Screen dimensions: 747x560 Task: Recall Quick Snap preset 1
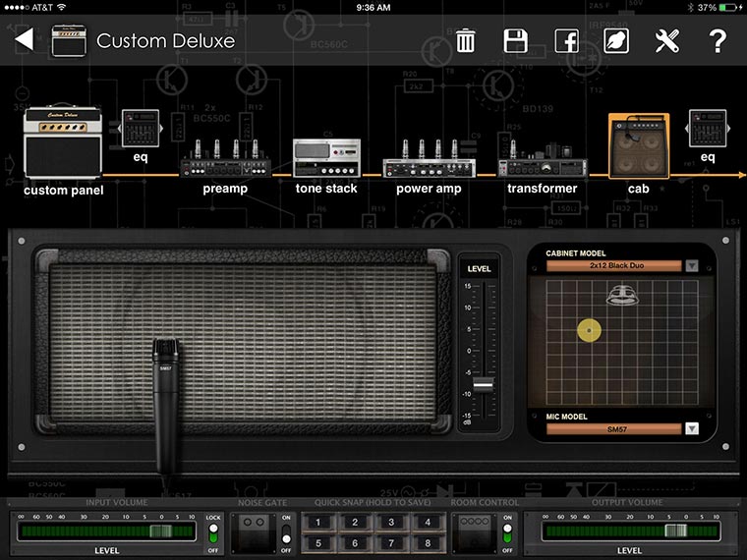click(x=318, y=523)
